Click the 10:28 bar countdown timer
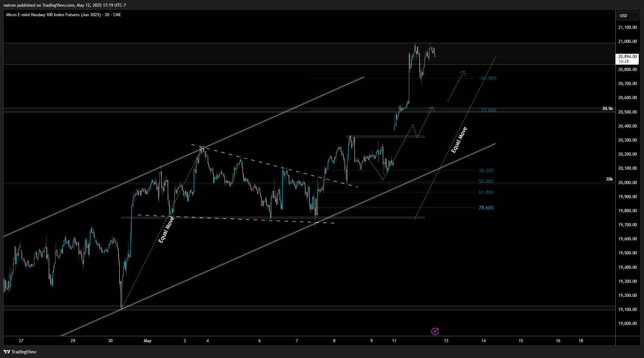The image size is (644, 358). 624,61
